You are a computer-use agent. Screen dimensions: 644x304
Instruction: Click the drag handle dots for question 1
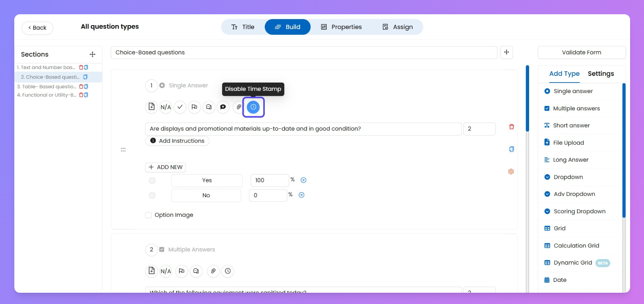click(123, 150)
